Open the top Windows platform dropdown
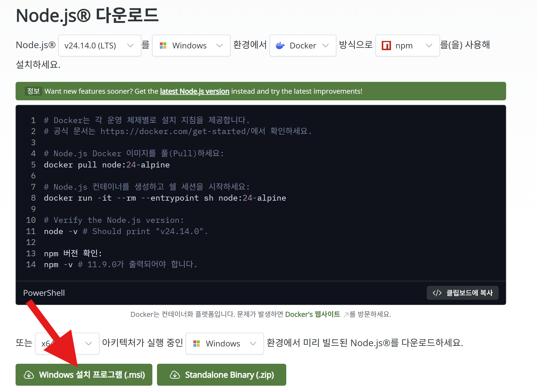Screen dimensions: 537x392 (x=191, y=46)
